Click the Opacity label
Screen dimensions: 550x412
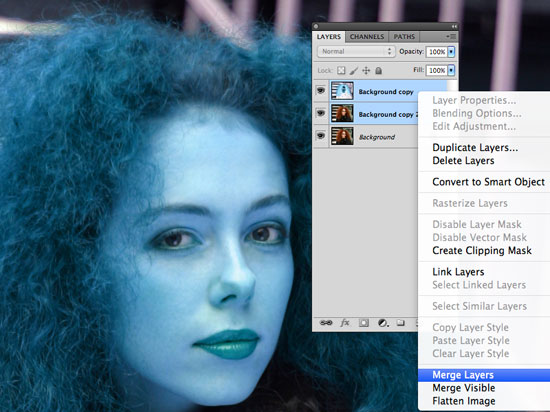pyautogui.click(x=411, y=52)
